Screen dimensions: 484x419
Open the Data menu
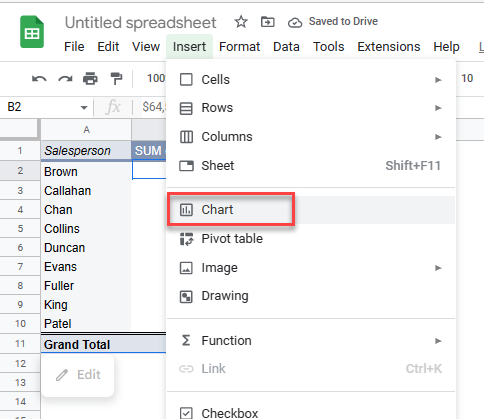coord(286,47)
